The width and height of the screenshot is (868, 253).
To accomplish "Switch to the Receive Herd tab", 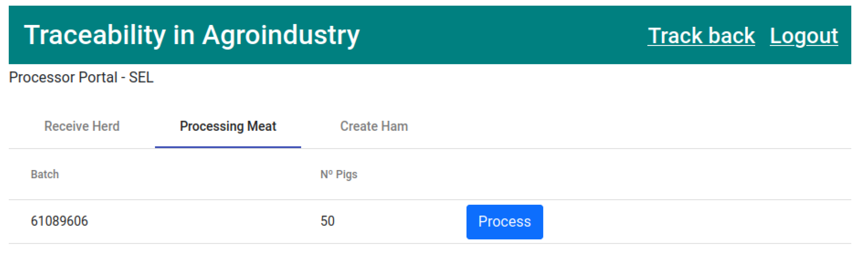I will tap(82, 126).
